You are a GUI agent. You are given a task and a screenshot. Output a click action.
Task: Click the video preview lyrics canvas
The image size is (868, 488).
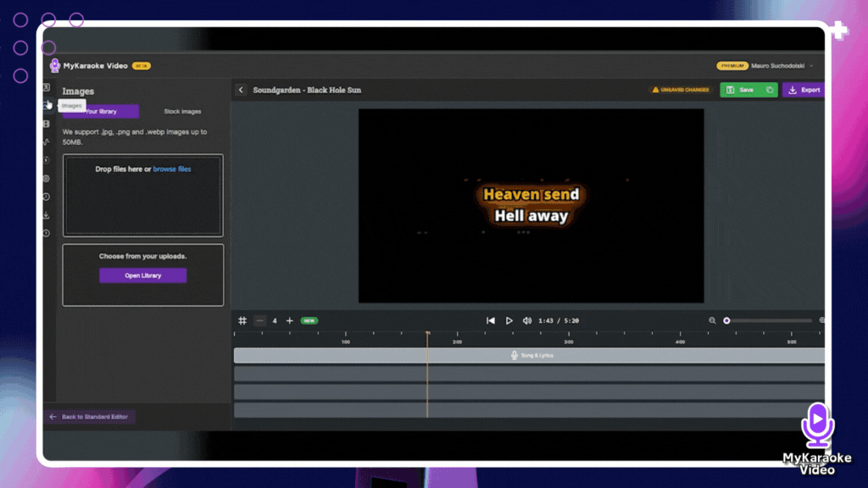531,206
